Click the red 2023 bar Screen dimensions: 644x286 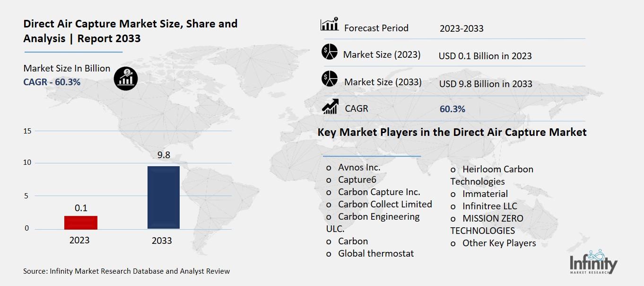80,223
